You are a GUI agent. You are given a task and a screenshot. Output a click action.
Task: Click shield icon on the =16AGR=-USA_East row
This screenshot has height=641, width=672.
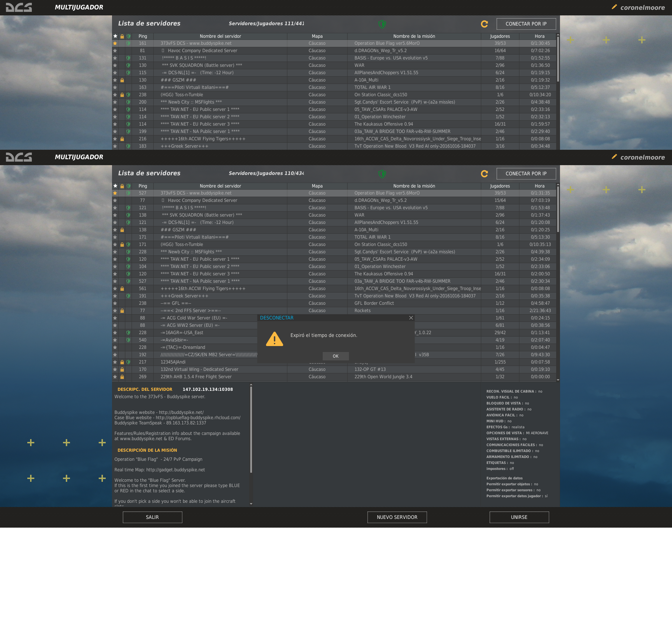pyautogui.click(x=128, y=333)
